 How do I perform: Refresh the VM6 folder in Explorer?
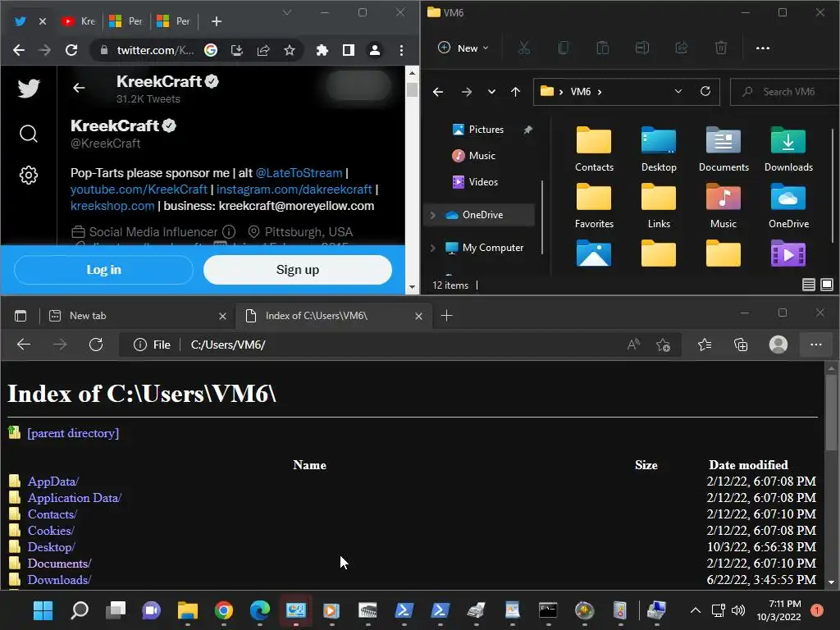click(705, 92)
